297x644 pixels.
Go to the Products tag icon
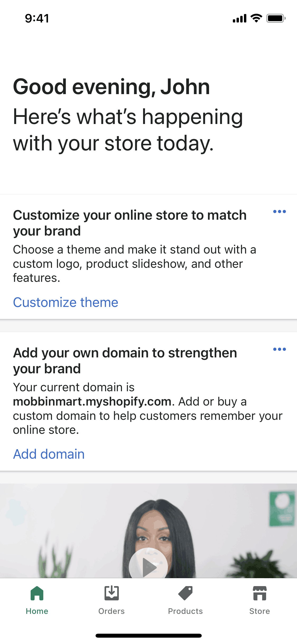[x=185, y=593]
